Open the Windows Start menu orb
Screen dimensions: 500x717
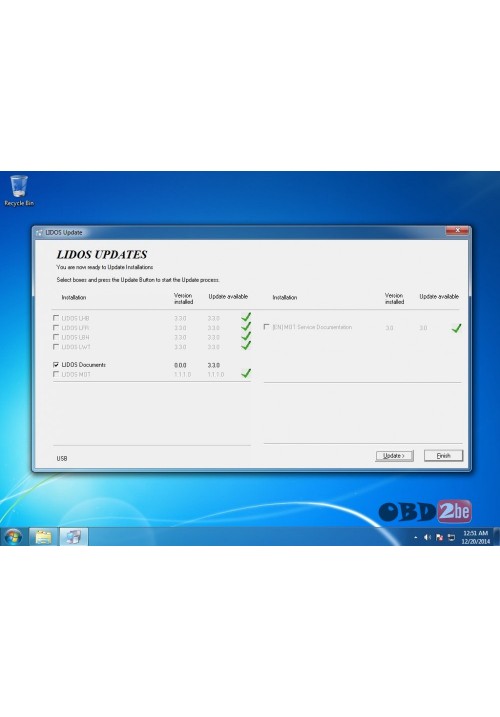tap(13, 537)
